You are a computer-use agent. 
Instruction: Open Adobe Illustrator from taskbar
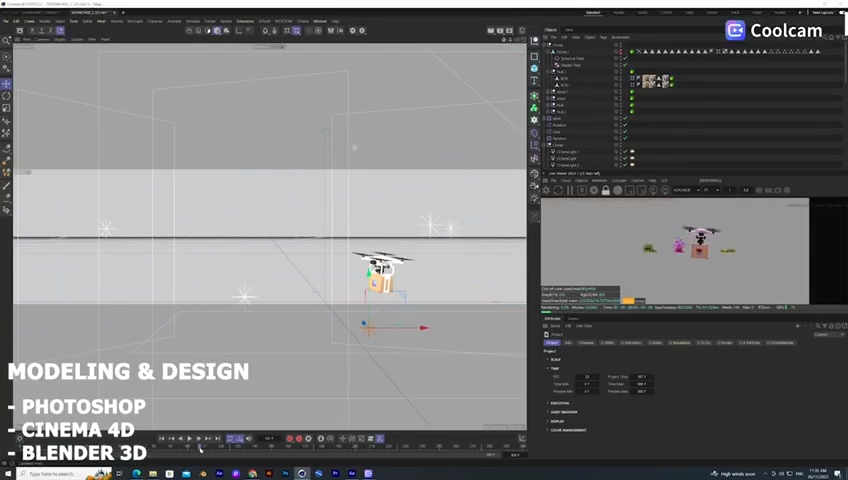click(269, 474)
